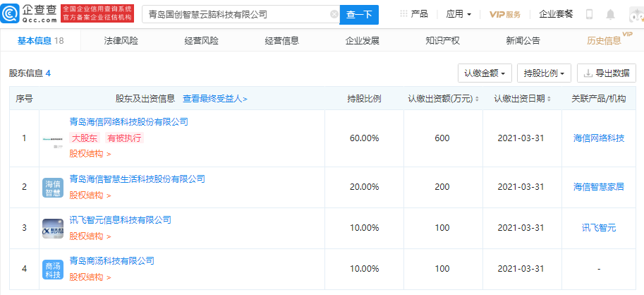Open 讯飞智元信息科技有限公司 link

click(x=120, y=219)
